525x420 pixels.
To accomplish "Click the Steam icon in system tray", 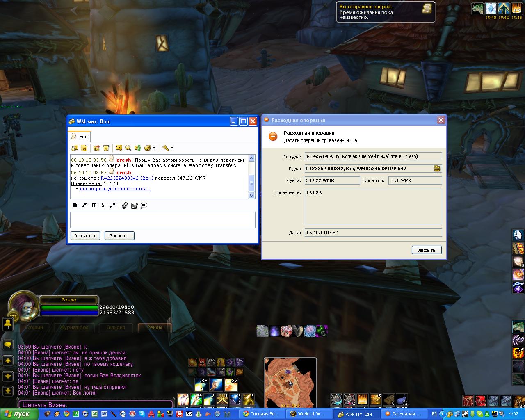I will [465, 414].
